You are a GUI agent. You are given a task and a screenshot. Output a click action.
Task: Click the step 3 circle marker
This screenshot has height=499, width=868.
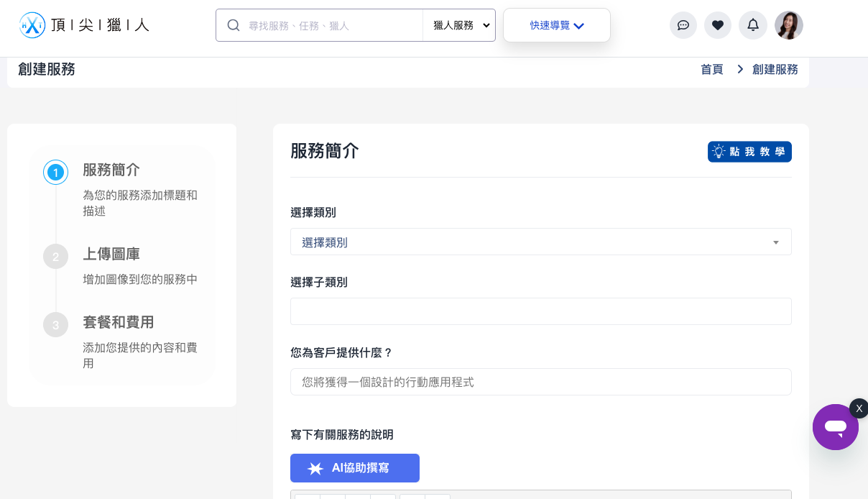[55, 325]
